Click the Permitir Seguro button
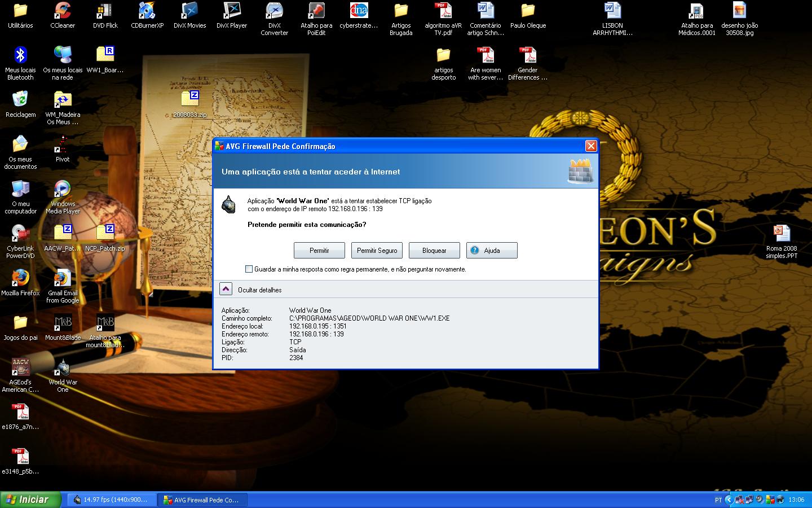This screenshot has width=812, height=508. tap(377, 251)
